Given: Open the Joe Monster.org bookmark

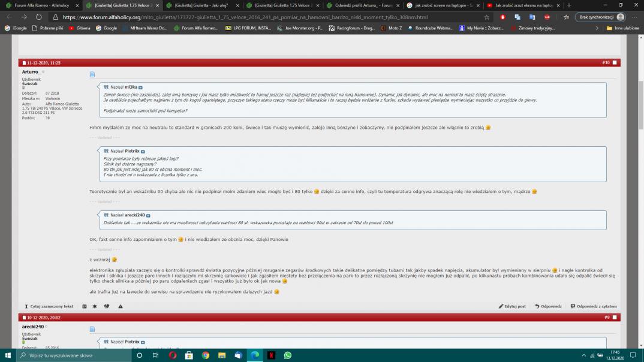Looking at the screenshot, I should (300, 28).
